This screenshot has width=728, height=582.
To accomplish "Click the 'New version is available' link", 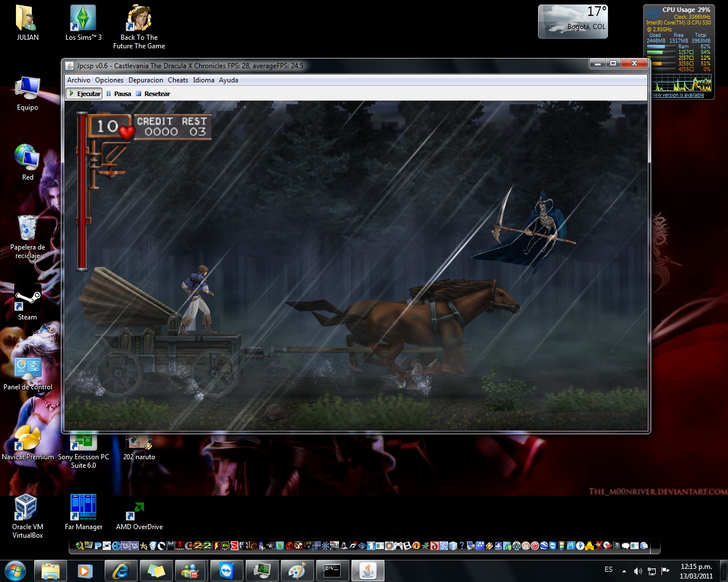I will tap(678, 95).
